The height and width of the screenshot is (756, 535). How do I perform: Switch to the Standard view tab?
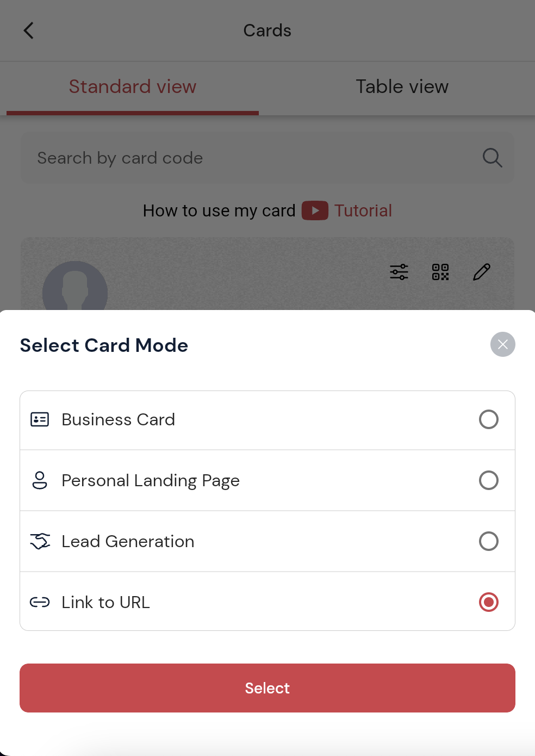pos(133,87)
